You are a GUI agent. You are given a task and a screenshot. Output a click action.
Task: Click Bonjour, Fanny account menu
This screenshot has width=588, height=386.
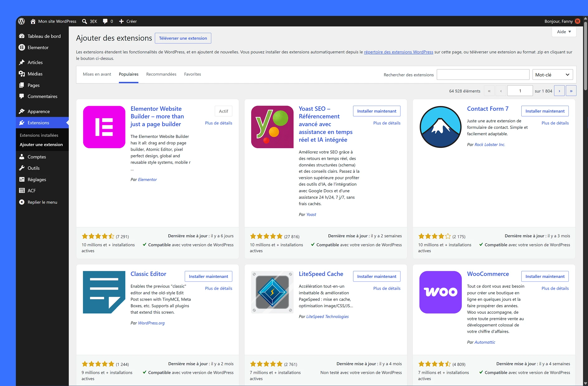point(562,21)
